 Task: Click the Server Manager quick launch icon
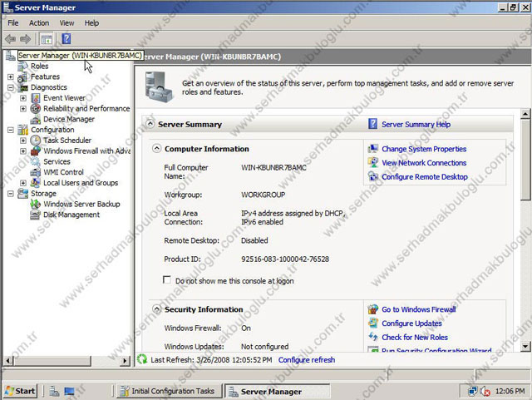pyautogui.click(x=54, y=391)
